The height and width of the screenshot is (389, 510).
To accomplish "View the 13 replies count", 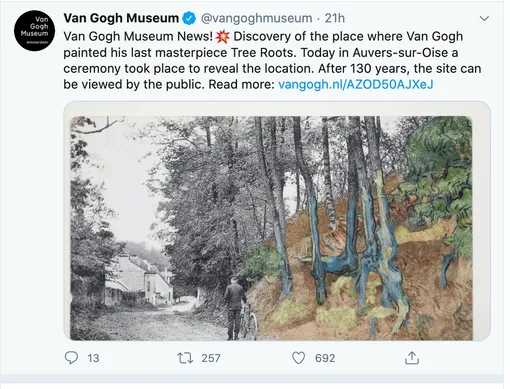I will click(x=93, y=358).
